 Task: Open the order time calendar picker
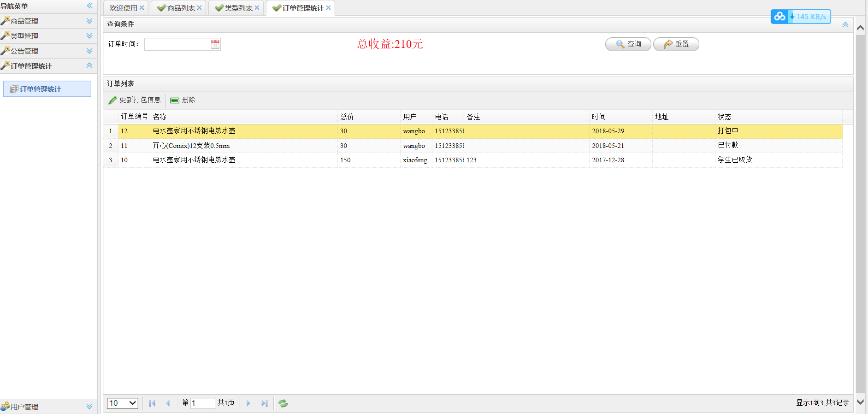click(215, 44)
